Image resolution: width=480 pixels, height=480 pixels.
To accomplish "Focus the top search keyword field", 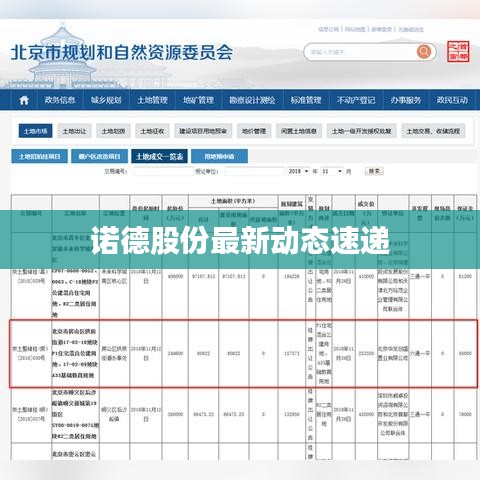I will [x=360, y=52].
